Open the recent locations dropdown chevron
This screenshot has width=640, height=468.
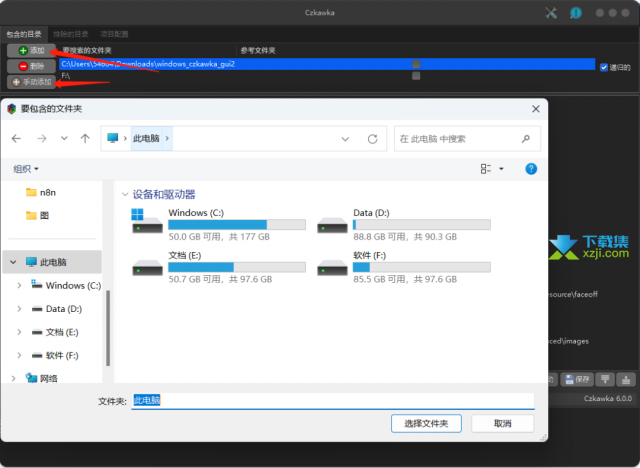pyautogui.click(x=64, y=138)
